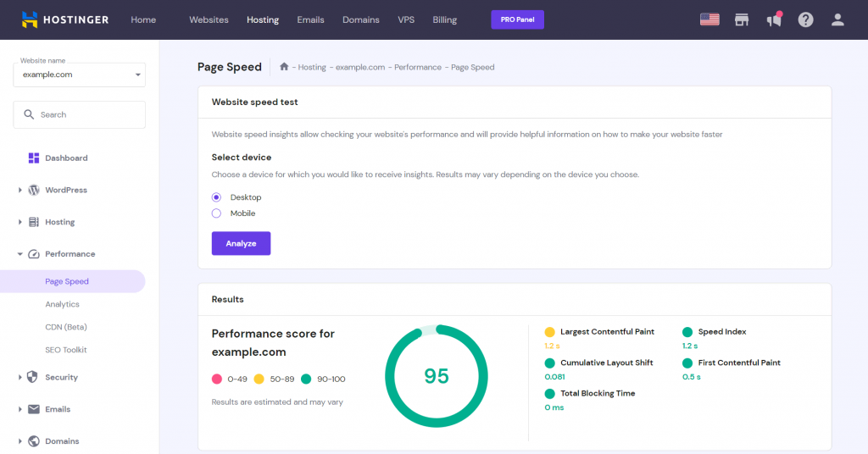The height and width of the screenshot is (454, 868).
Task: Click the performance score circle gauge
Action: [x=436, y=376]
